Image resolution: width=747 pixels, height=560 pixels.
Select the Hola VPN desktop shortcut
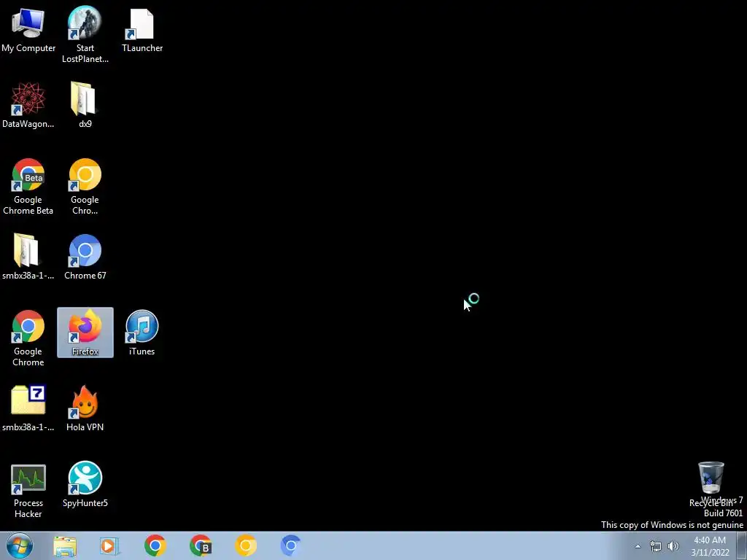click(85, 408)
